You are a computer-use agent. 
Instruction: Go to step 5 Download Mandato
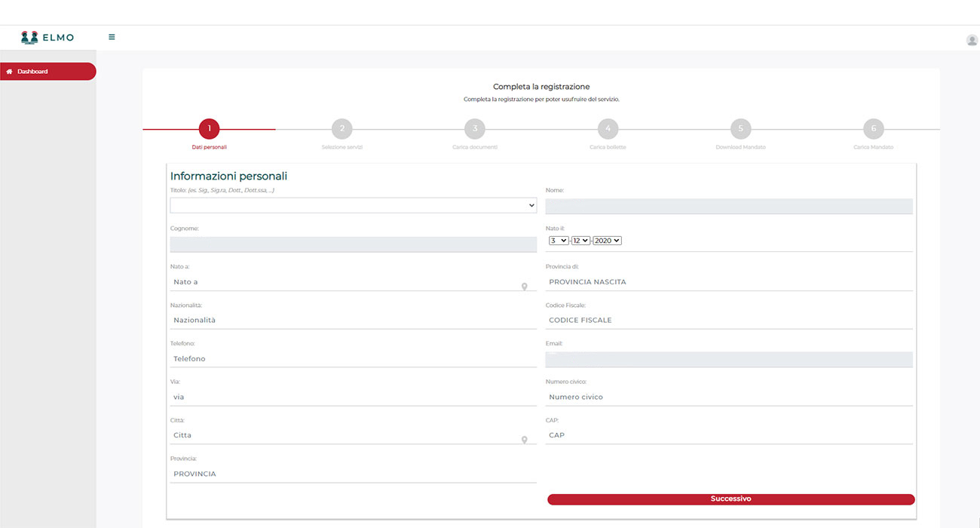(740, 129)
